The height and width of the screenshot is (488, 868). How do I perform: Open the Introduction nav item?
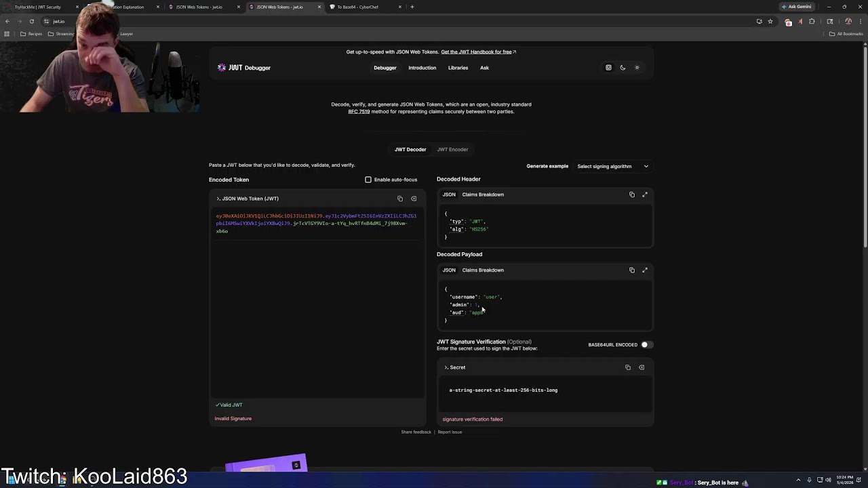click(x=422, y=68)
